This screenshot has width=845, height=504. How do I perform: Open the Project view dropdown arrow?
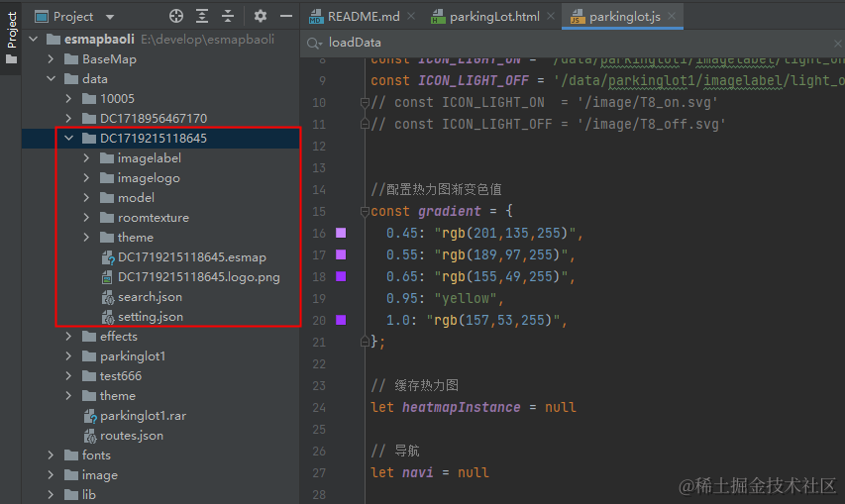(110, 17)
